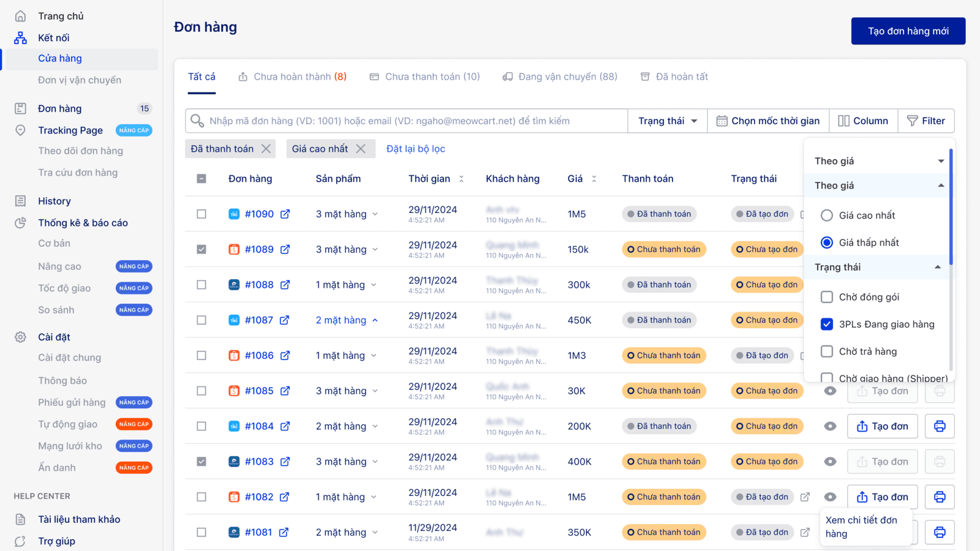Click the eye icon on order #1082 row
Image resolution: width=980 pixels, height=551 pixels.
pos(830,497)
